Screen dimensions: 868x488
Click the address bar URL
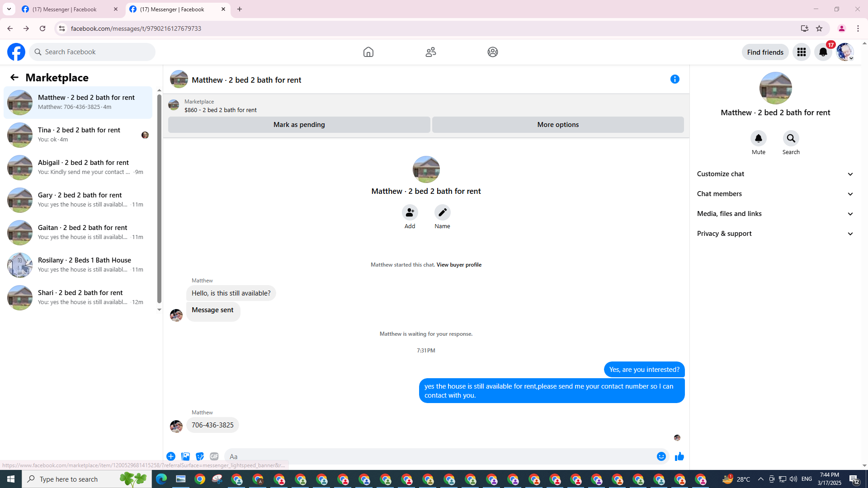click(136, 28)
